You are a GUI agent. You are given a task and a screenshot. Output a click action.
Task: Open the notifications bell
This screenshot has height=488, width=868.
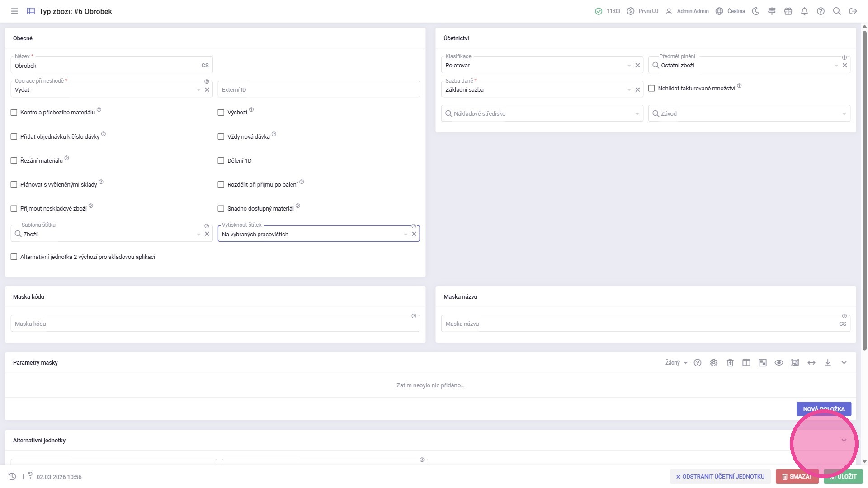pos(804,11)
